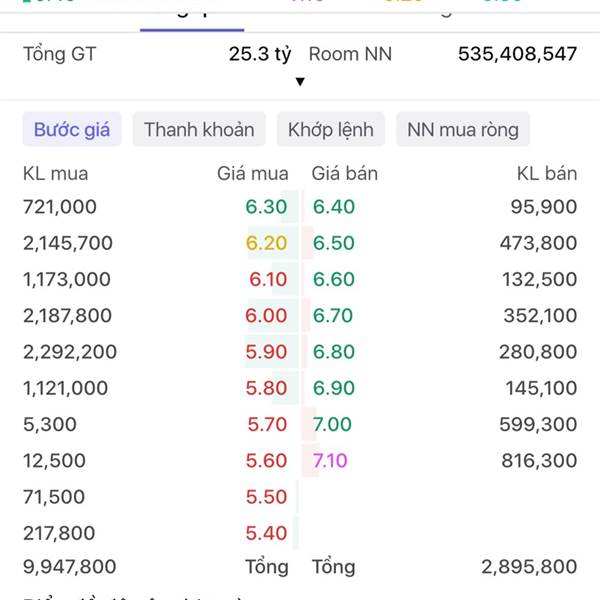This screenshot has width=600, height=600.
Task: Select ceiling sell price 7.10
Action: click(330, 460)
